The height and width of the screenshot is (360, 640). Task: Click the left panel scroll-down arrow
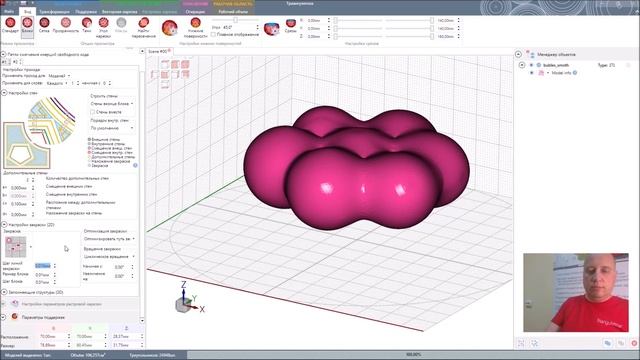point(142,320)
